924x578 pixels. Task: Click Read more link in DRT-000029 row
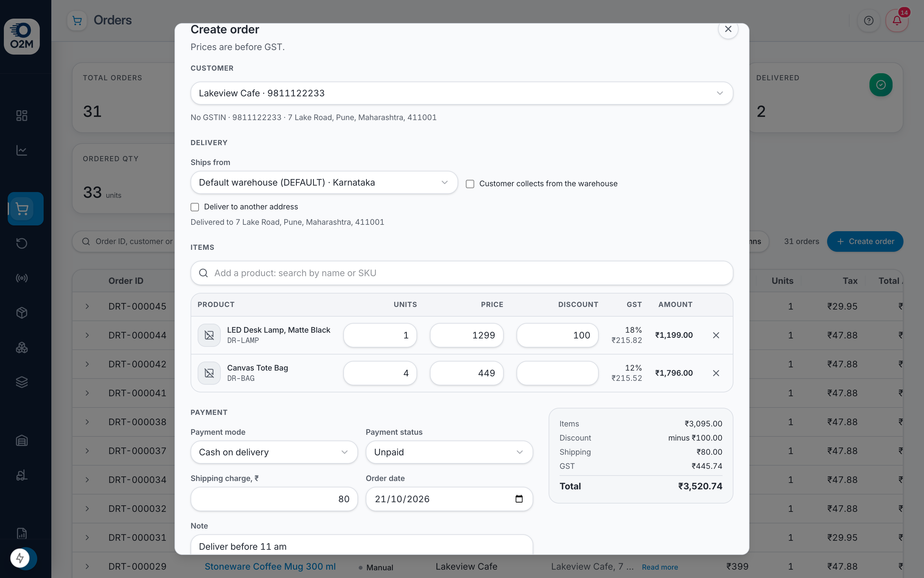(660, 567)
